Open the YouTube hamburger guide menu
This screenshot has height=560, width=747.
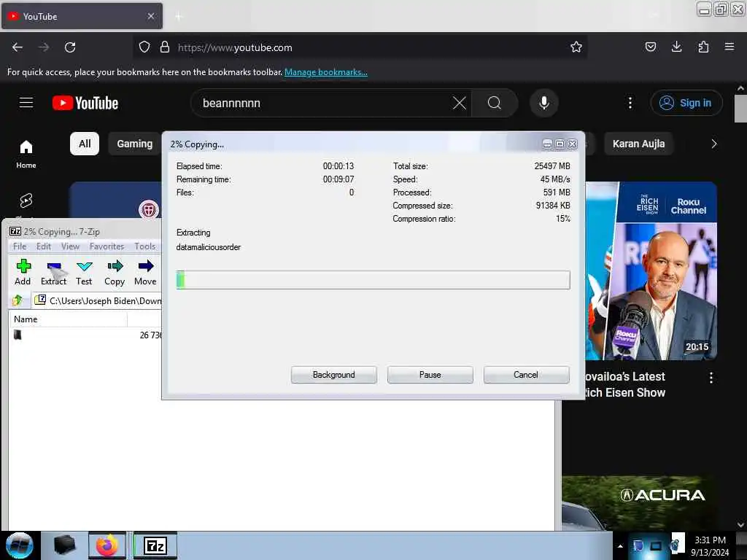26,102
